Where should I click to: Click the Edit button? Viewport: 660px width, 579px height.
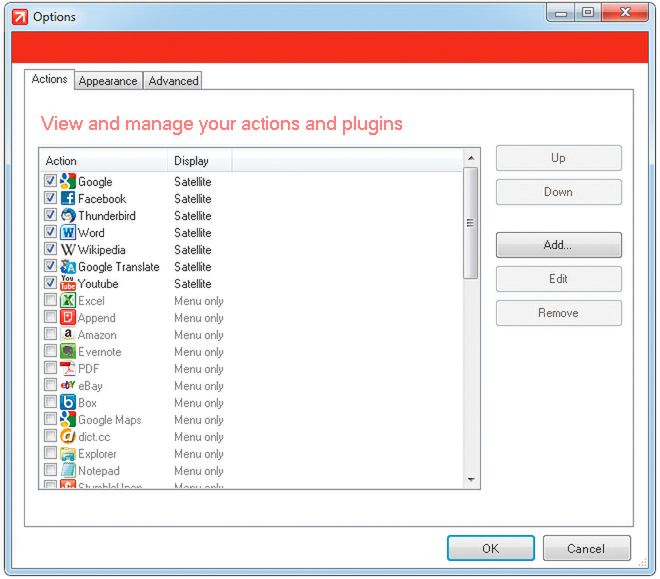point(559,279)
